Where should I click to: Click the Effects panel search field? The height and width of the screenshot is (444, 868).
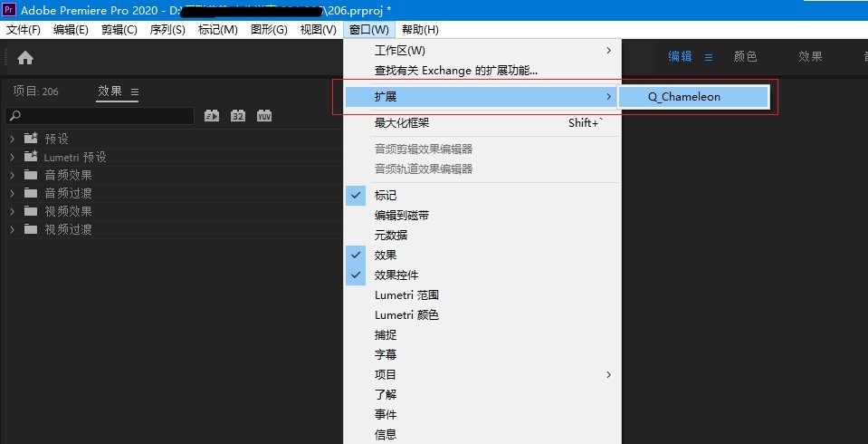[x=100, y=116]
